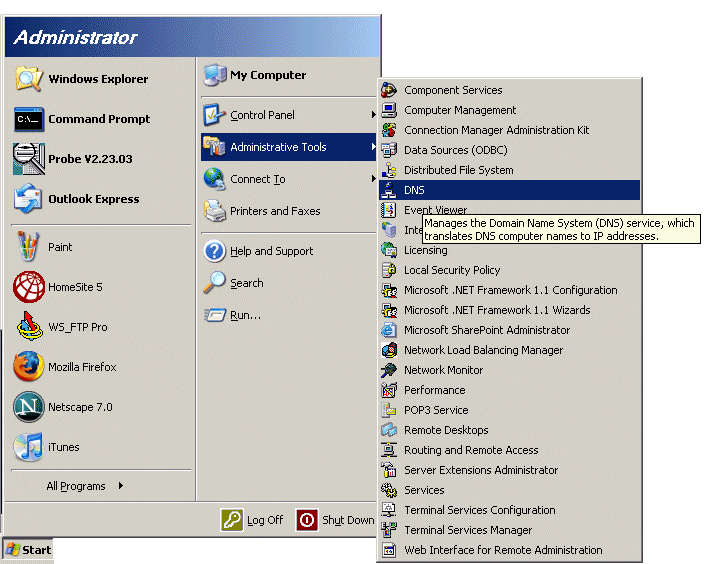Open Computer Management menu entry

coord(460,110)
